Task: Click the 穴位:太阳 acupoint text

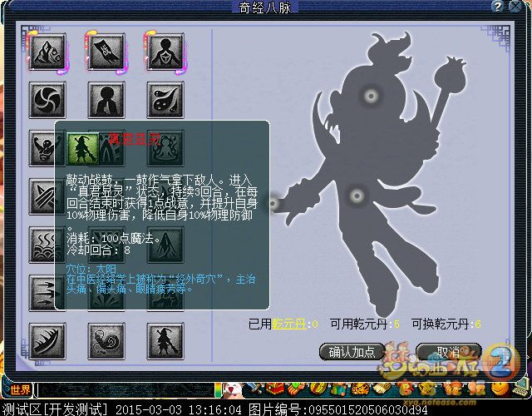Action: [91, 270]
